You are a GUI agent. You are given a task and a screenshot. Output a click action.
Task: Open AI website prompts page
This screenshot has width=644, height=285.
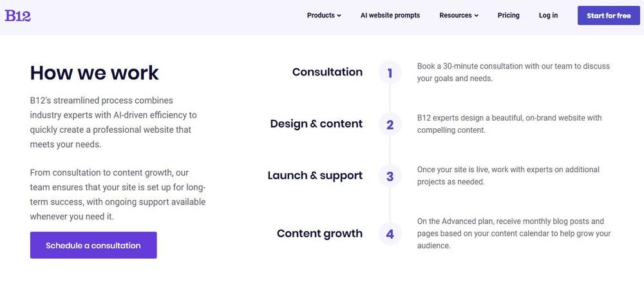tap(390, 15)
